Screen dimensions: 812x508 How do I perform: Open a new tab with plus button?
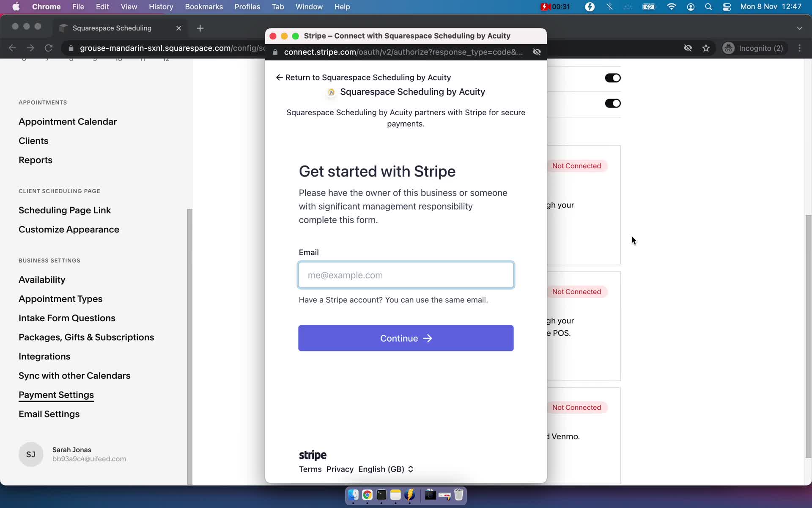200,28
